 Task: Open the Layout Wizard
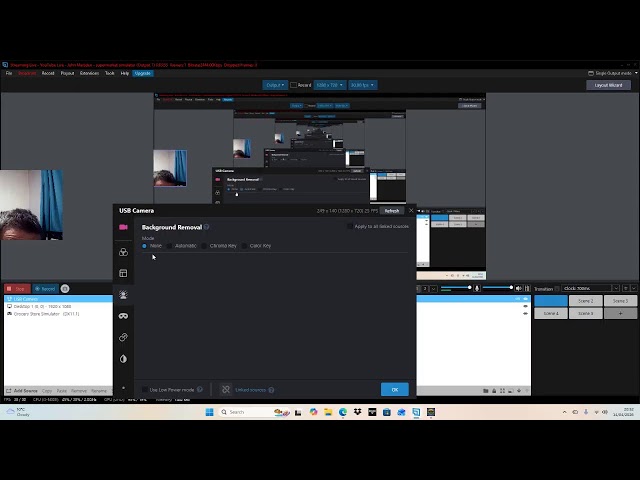tap(609, 85)
